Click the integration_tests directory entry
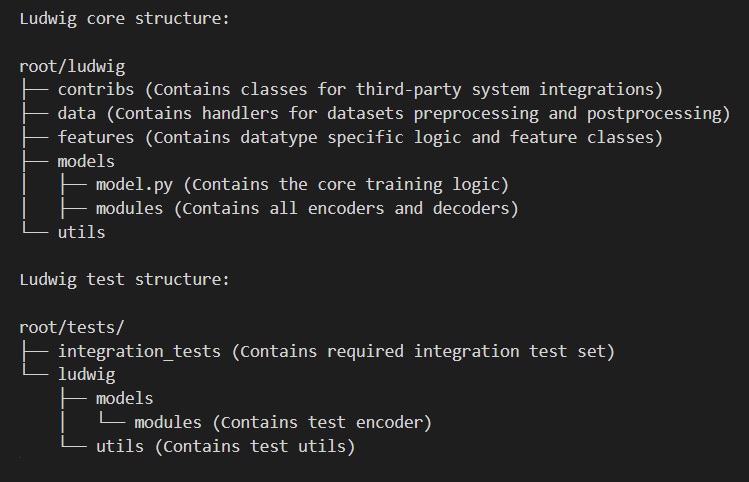The image size is (749, 482). tap(139, 352)
